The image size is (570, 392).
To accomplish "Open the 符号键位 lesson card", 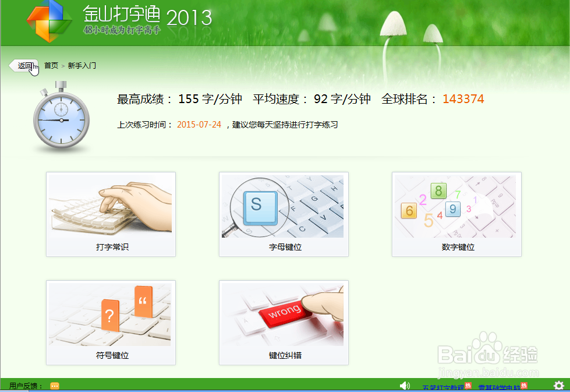I will (x=111, y=323).
